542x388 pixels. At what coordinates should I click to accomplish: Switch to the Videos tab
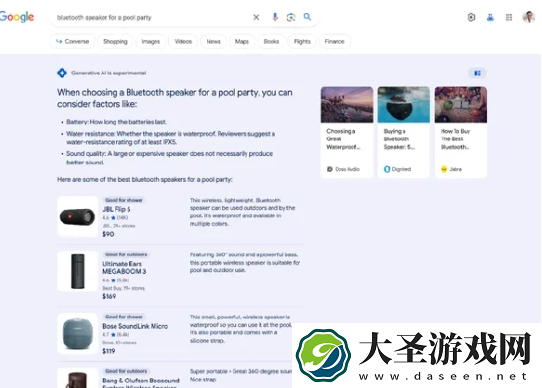pos(183,41)
